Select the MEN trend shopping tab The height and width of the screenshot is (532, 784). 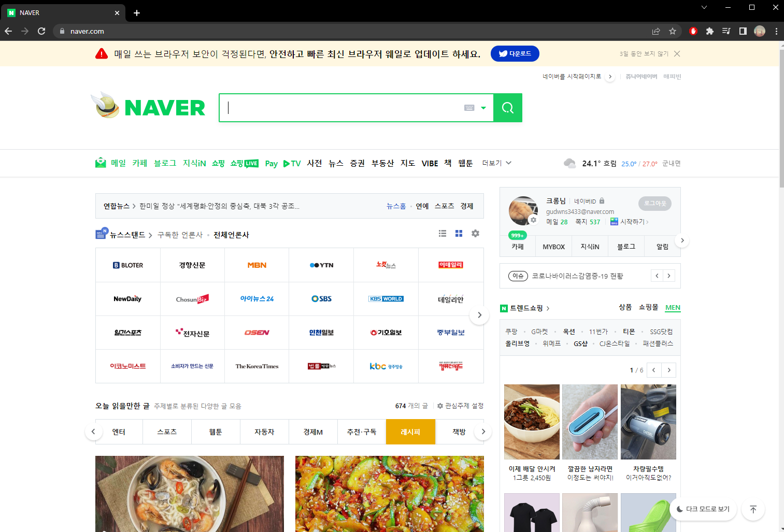(673, 307)
